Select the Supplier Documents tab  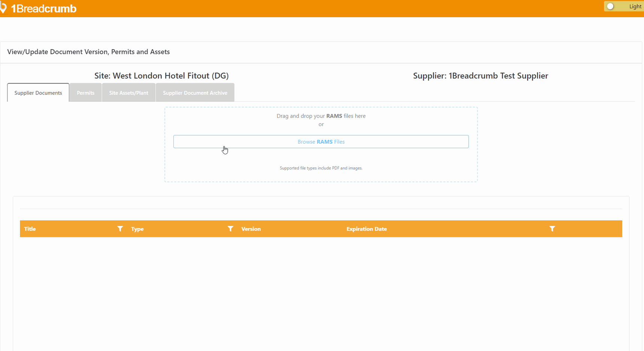click(x=38, y=92)
